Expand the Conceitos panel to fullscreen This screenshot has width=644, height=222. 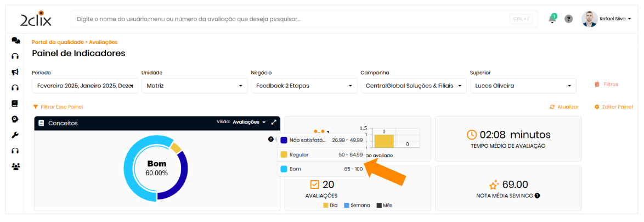coord(273,122)
